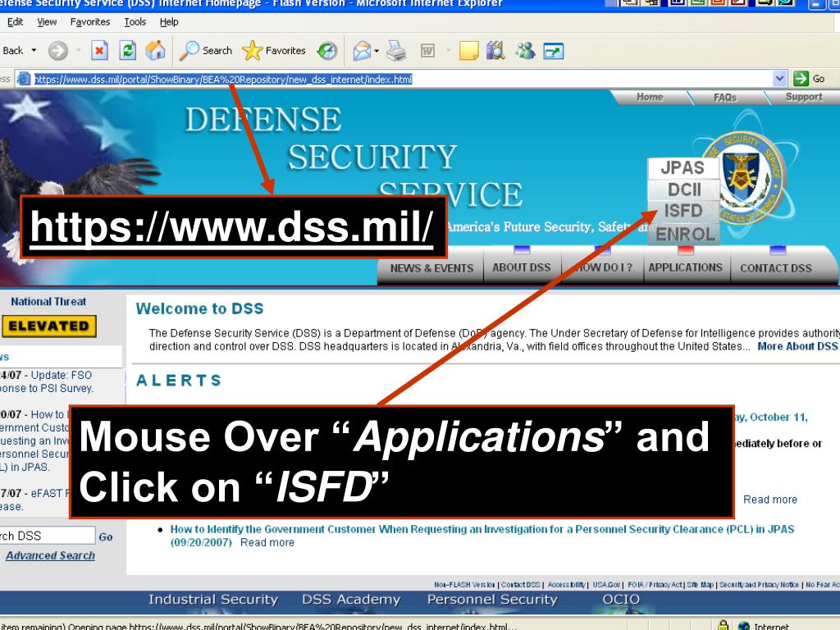This screenshot has width=840, height=630.
Task: Click Read more below the October 11 alert
Action: [x=769, y=500]
